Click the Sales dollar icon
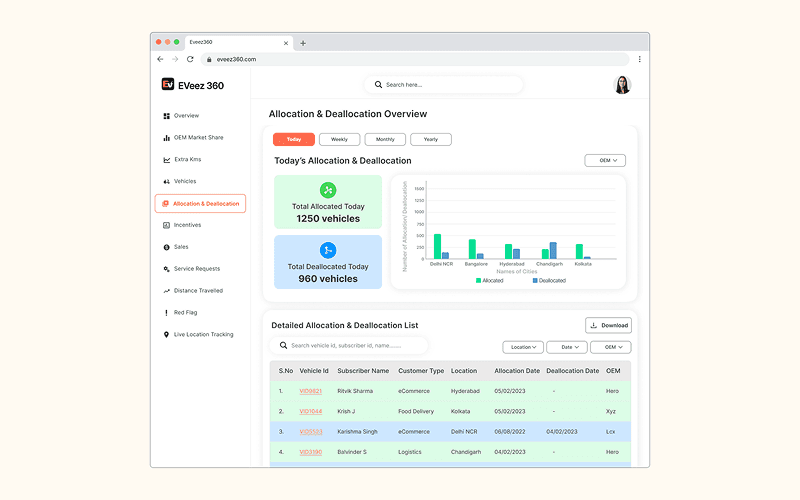This screenshot has height=500, width=800. (x=166, y=247)
